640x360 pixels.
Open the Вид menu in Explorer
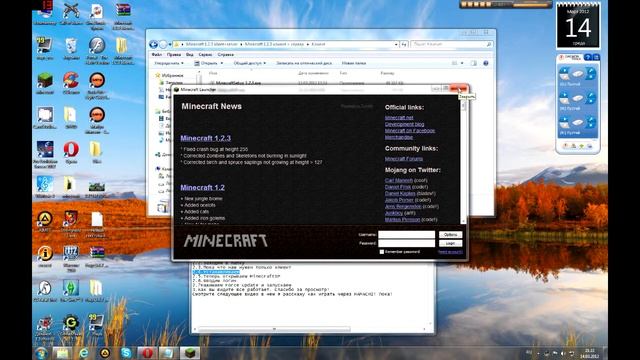[190, 54]
